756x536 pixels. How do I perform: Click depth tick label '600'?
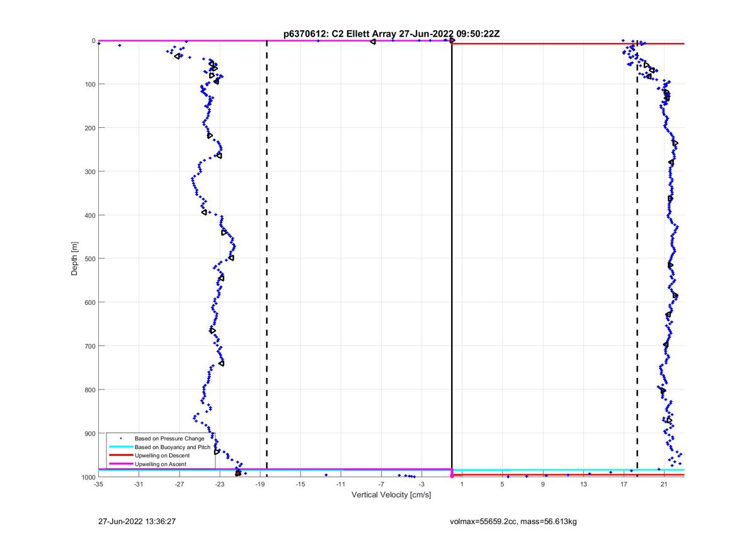click(89, 302)
